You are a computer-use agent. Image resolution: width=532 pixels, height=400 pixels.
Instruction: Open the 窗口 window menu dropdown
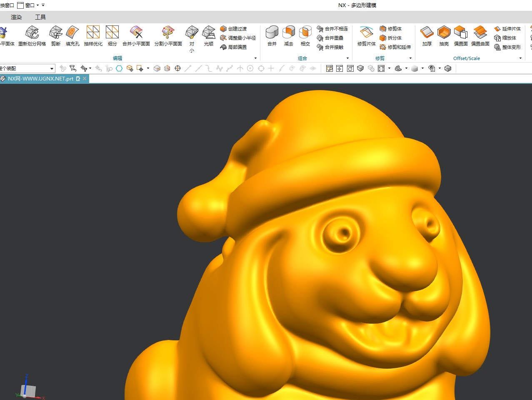[x=28, y=5]
